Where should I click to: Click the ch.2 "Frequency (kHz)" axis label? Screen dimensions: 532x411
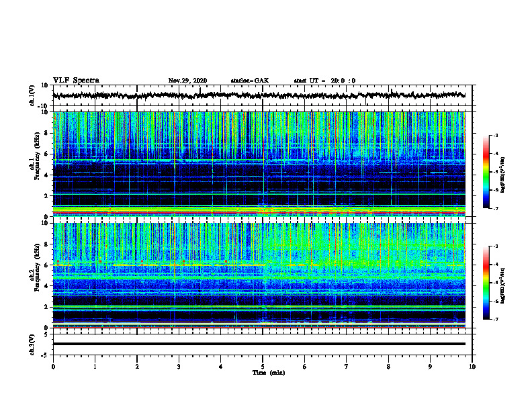coord(37,267)
